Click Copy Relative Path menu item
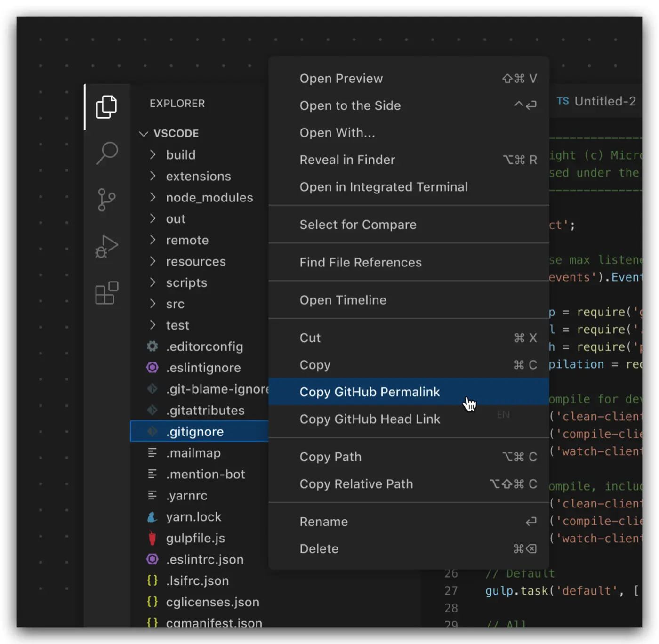This screenshot has width=659, height=644. (x=356, y=484)
